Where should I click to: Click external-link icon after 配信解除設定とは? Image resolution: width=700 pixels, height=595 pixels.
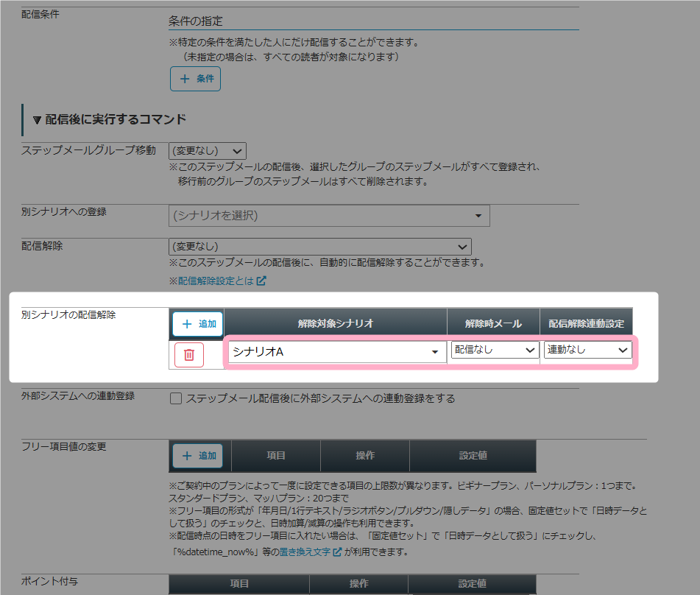tap(261, 281)
